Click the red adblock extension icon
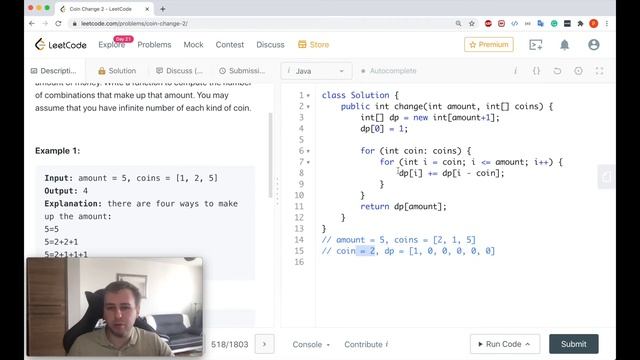Image resolution: width=640 pixels, height=360 pixels. click(x=488, y=24)
